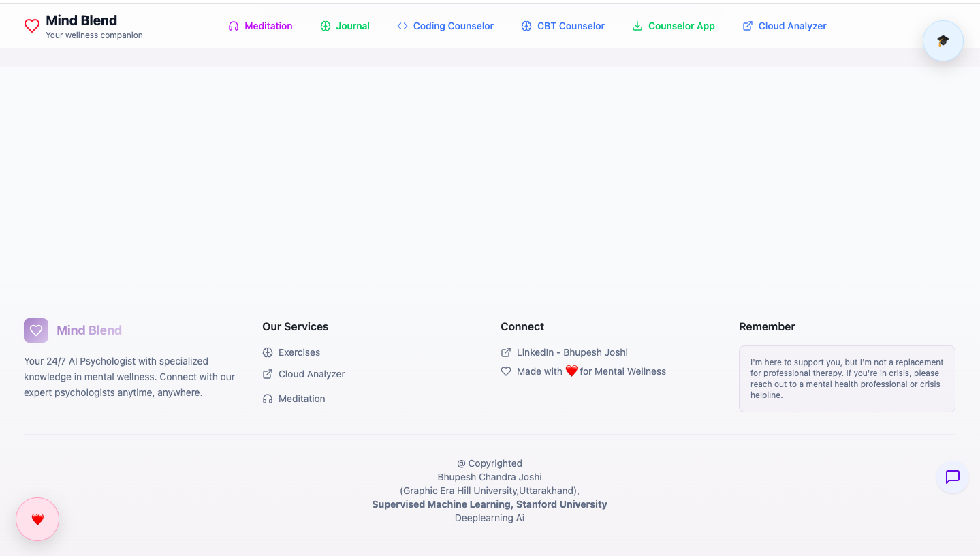Screen dimensions: 980x556
Task: Click the heart logo icon in header
Action: click(32, 26)
